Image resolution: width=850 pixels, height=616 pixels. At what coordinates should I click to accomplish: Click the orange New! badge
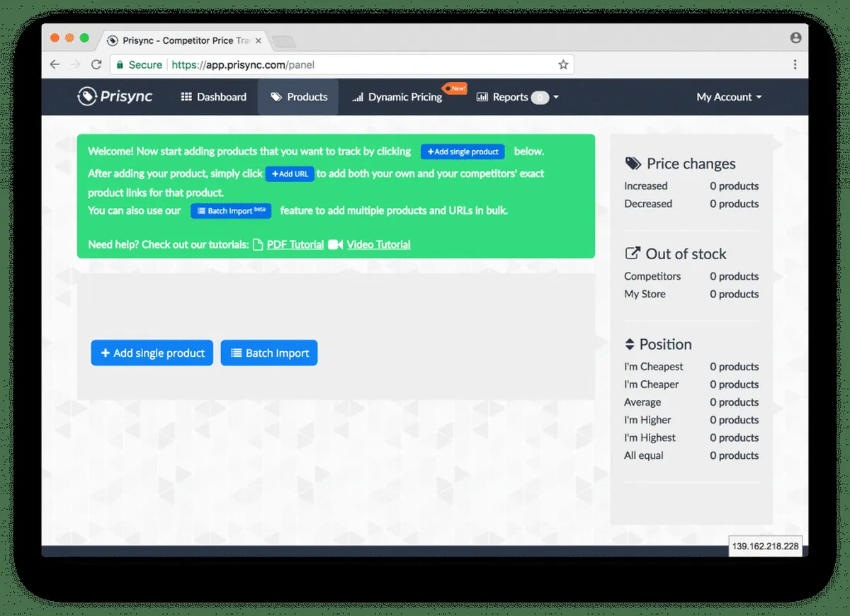(x=455, y=89)
